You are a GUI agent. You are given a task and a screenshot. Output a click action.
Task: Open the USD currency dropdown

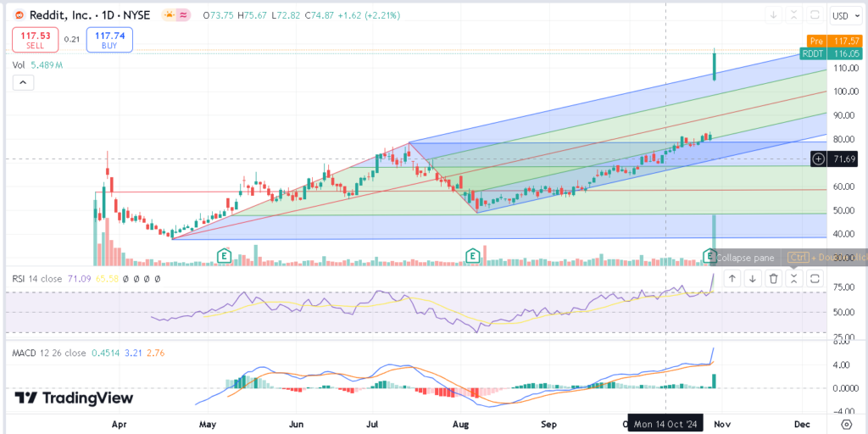click(x=848, y=16)
